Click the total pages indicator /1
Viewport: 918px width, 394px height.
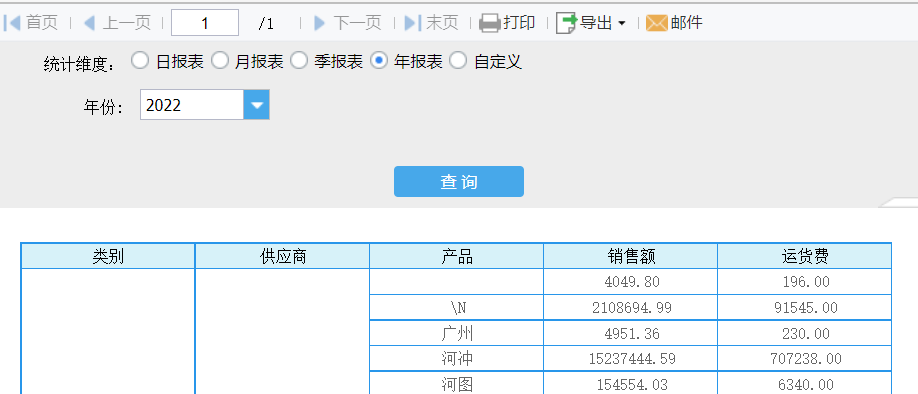[x=266, y=23]
